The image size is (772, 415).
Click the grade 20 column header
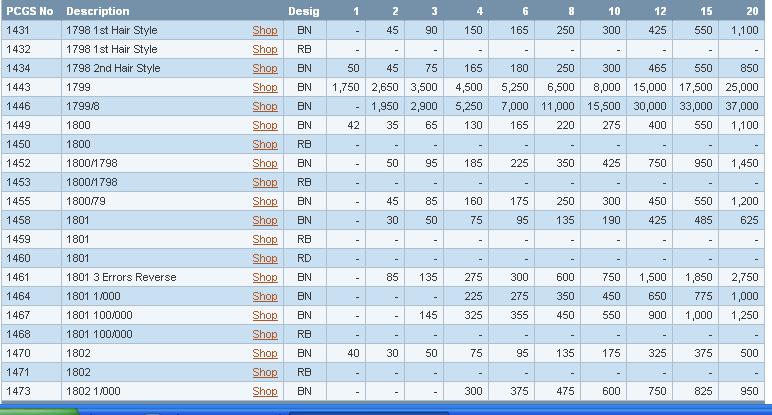click(x=751, y=11)
